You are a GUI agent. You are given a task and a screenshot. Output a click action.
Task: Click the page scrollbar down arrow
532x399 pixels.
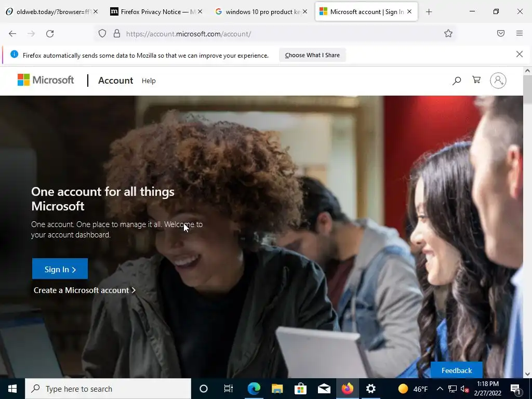coord(527,374)
